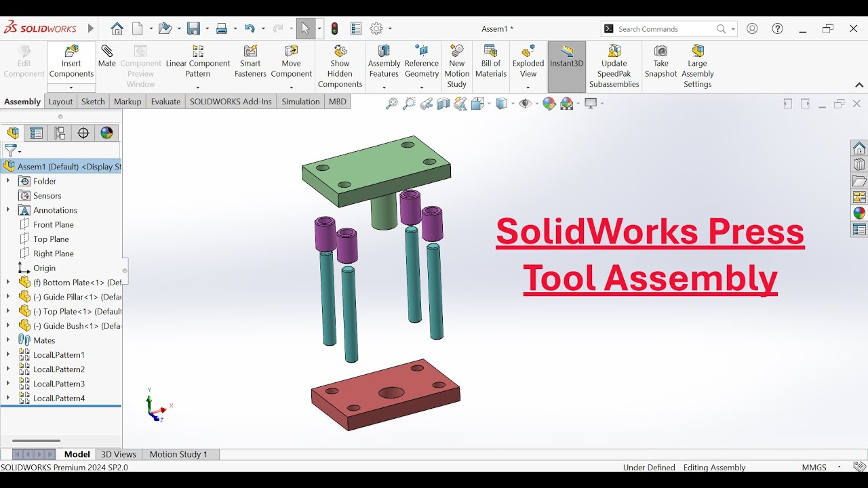The width and height of the screenshot is (868, 488).
Task: Open the Insert Components dropdown arrow
Action: (71, 87)
